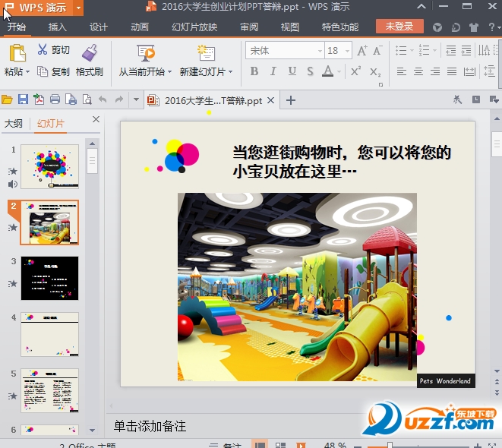Toggle bold text formatting
The width and height of the screenshot is (502, 448).
point(254,72)
